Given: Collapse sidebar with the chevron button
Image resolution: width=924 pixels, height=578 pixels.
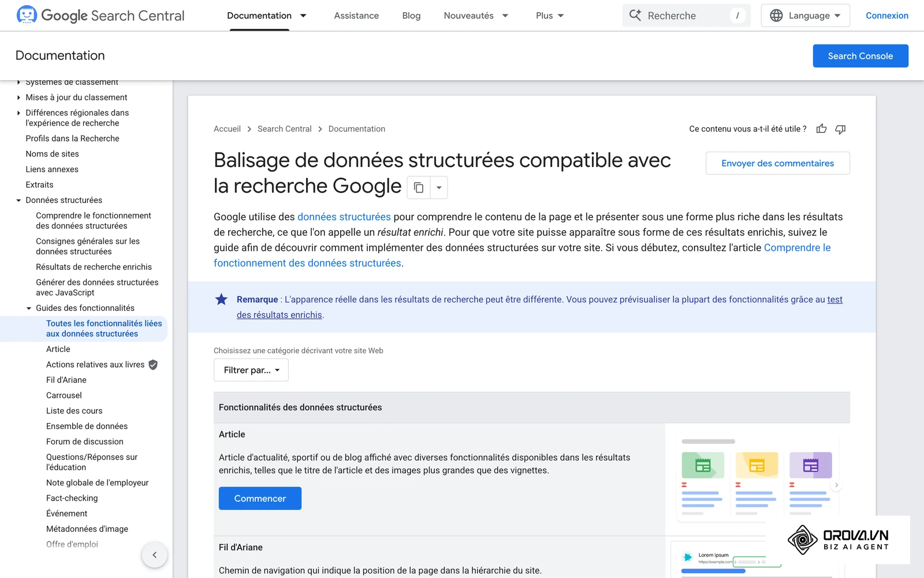Looking at the screenshot, I should pos(154,555).
